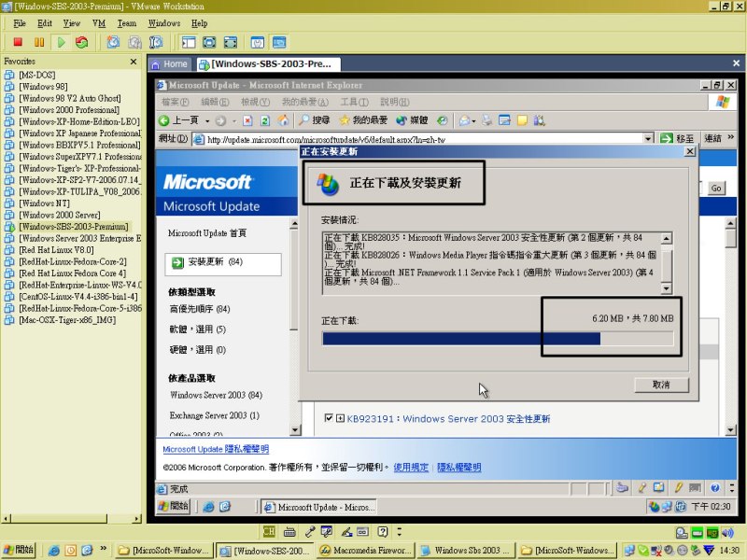Click the IE Home icon
This screenshot has width=747, height=560.
(284, 120)
